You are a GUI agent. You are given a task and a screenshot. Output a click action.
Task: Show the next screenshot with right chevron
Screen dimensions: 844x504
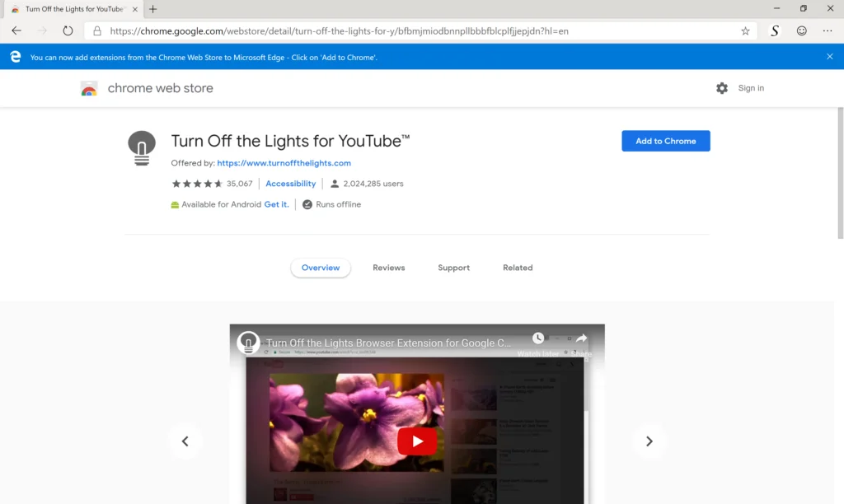[649, 441]
